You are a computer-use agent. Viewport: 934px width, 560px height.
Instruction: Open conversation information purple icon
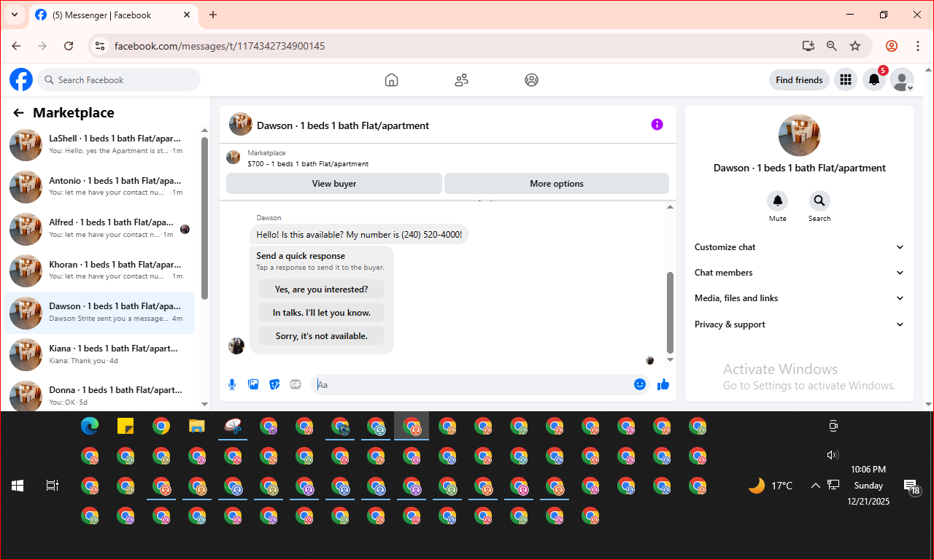point(657,125)
